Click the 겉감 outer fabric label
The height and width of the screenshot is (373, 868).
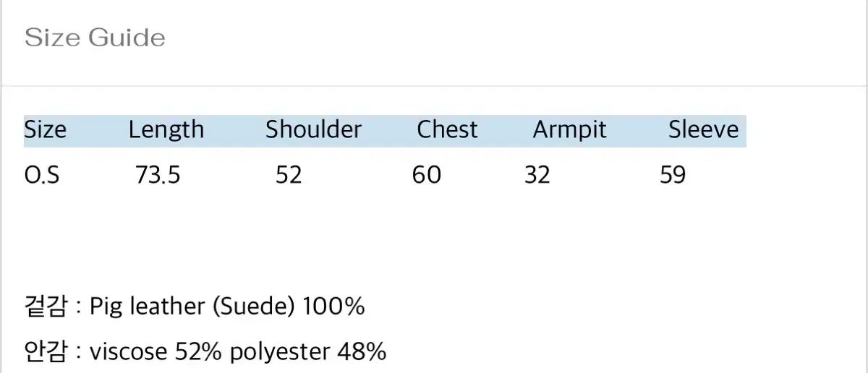46,306
